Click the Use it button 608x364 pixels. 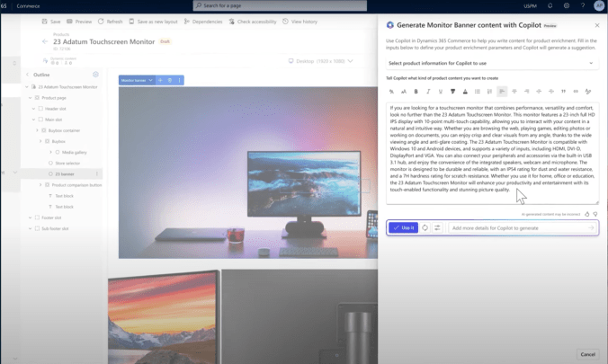403,228
